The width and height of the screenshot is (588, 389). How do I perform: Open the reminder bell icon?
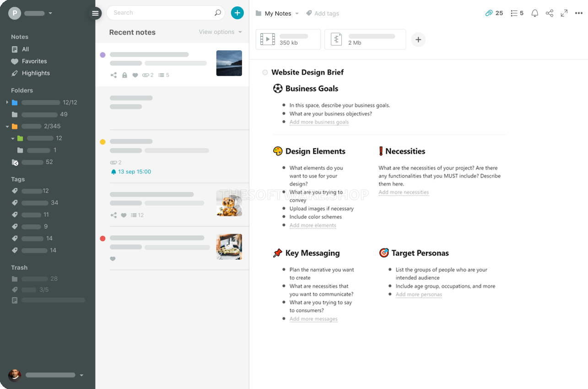tap(534, 13)
